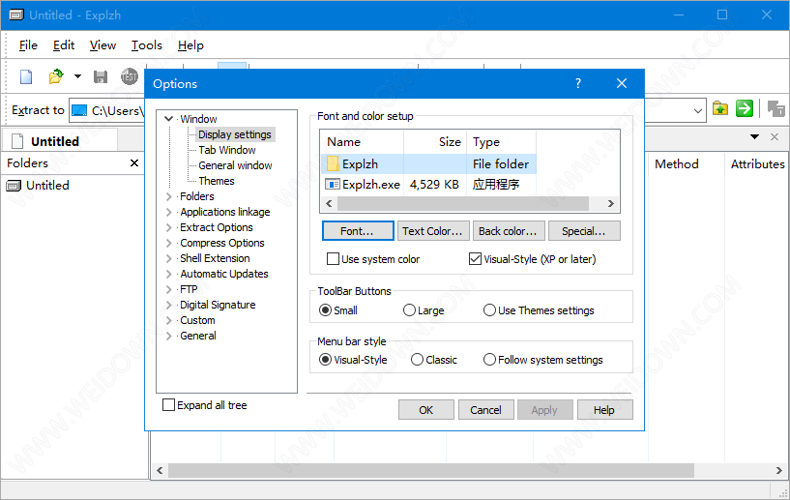Expand the Applications linkage node
Viewport: 790px width, 500px height.
tap(169, 212)
